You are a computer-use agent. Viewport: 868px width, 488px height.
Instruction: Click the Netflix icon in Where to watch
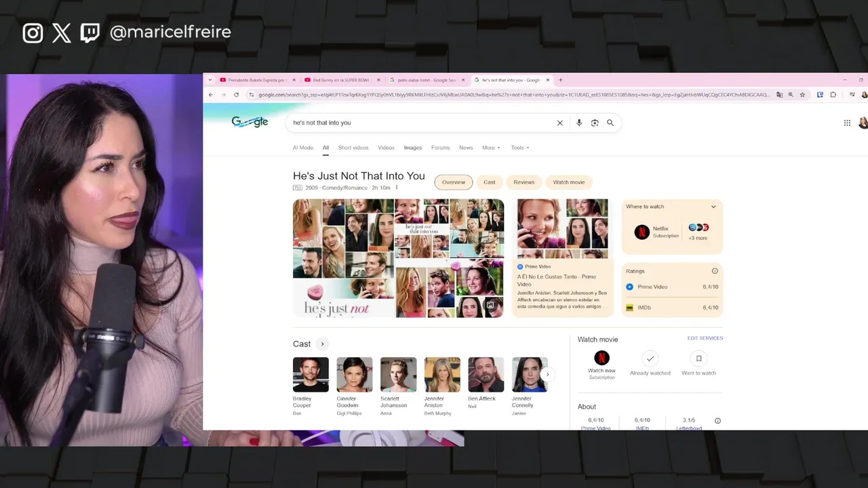coord(642,232)
